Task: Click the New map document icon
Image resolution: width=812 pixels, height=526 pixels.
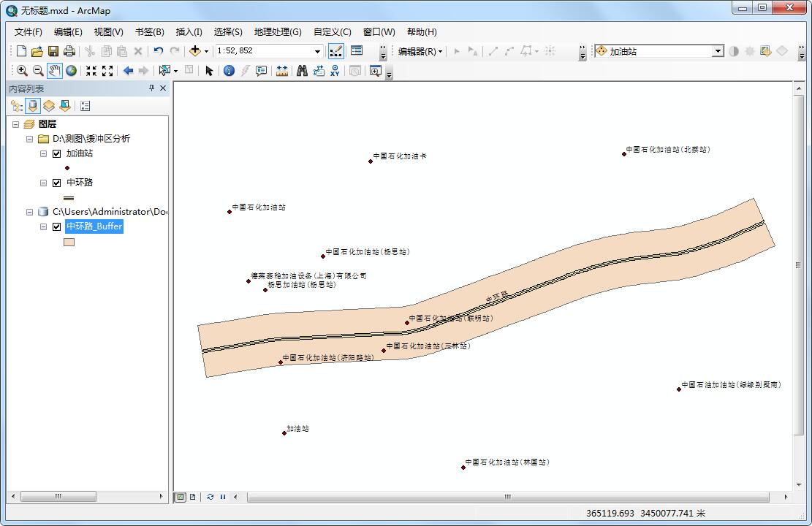Action: (x=21, y=50)
